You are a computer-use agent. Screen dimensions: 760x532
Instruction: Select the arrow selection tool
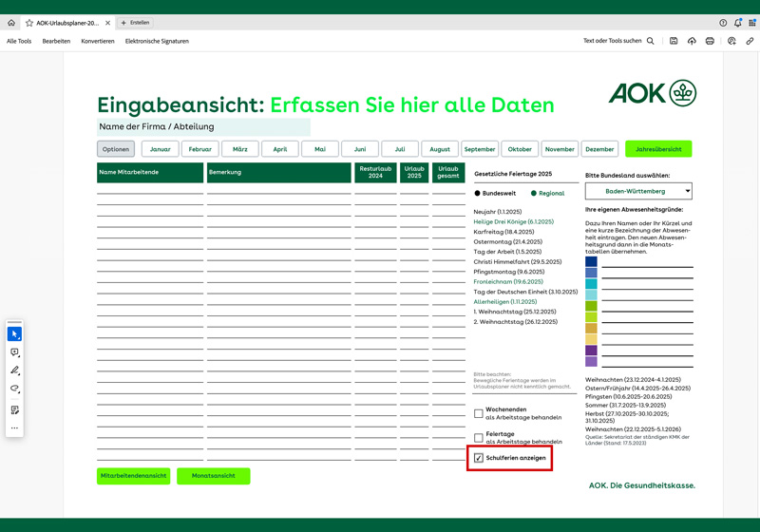tap(14, 333)
